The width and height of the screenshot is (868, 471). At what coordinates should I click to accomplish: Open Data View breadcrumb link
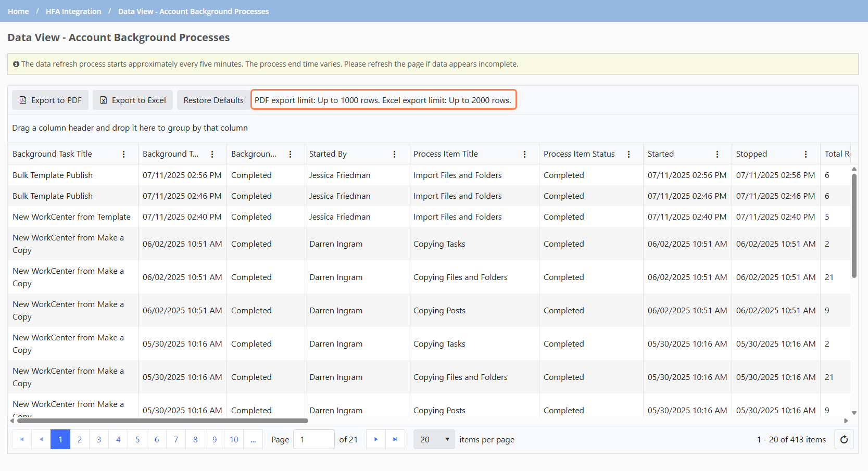coord(194,11)
